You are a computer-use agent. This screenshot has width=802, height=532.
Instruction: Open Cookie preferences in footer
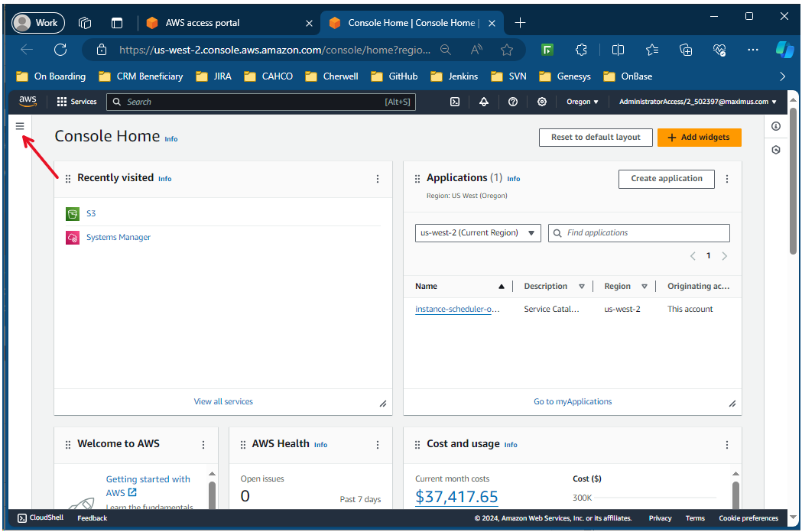click(748, 518)
